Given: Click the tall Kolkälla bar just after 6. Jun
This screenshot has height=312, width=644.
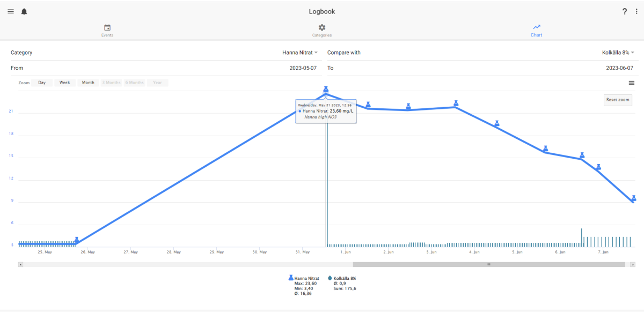Looking at the screenshot, I should click(582, 237).
